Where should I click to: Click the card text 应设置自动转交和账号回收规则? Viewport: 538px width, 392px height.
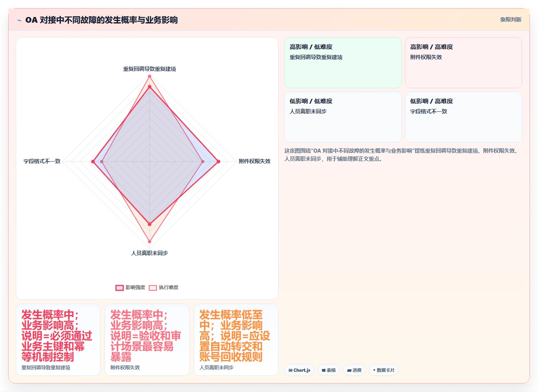pyautogui.click(x=234, y=346)
